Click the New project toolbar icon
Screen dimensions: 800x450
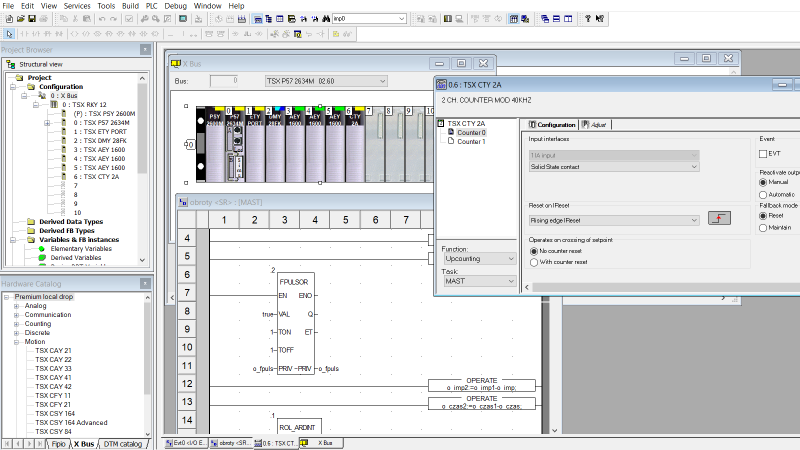pyautogui.click(x=9, y=19)
